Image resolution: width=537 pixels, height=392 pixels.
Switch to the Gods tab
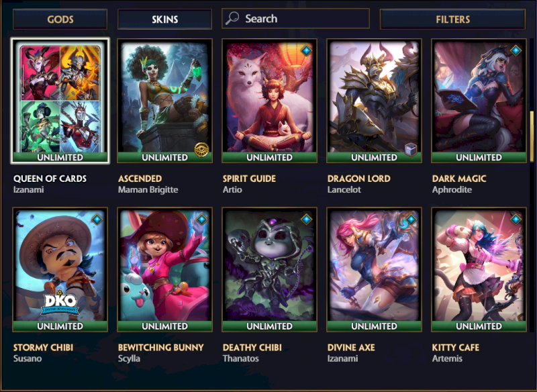pos(60,19)
